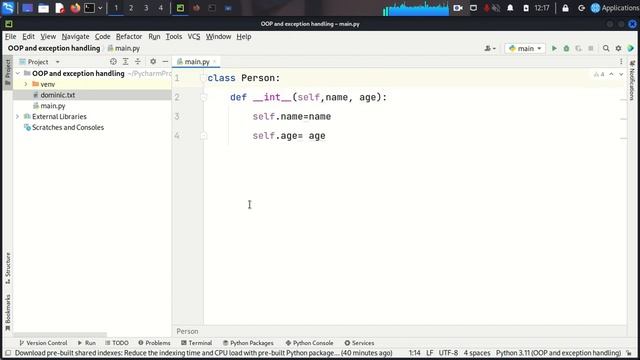Open the Run tool window at bottom
Viewport: 640px width, 360px height.
[87, 343]
